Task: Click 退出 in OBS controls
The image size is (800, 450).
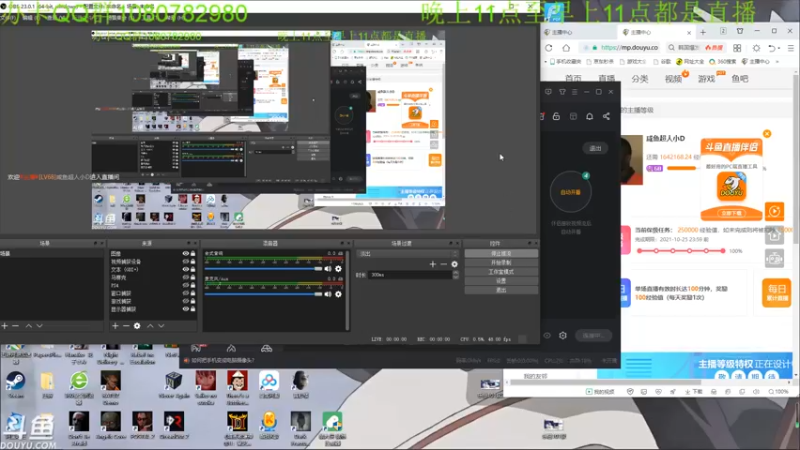Action: [501, 290]
